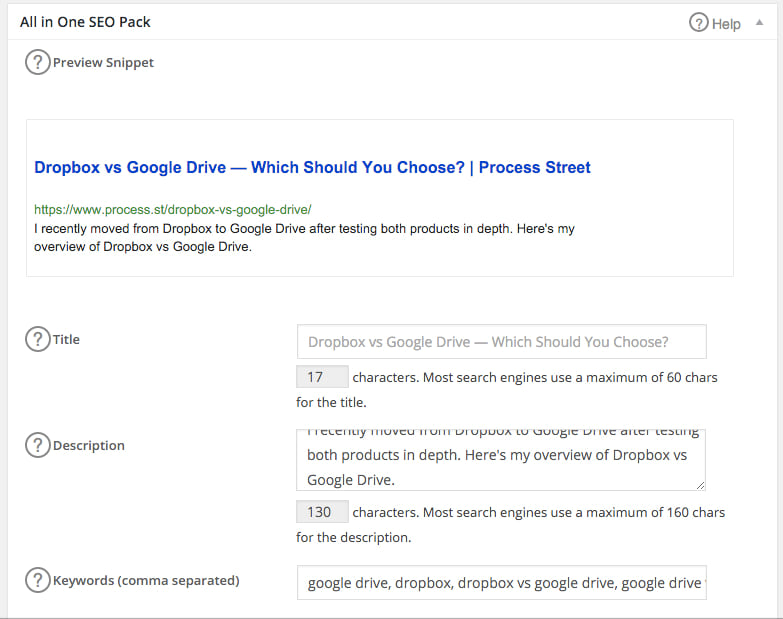
Task: Focus the Keywords input field
Action: tap(501, 583)
